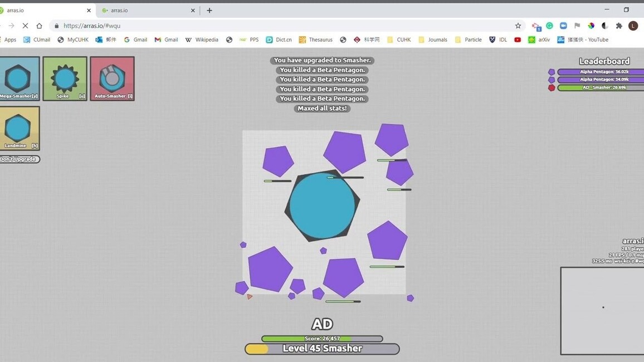Screen dimensions: 644x362
Task: Click the Score: 26,457 bar
Action: click(322, 339)
